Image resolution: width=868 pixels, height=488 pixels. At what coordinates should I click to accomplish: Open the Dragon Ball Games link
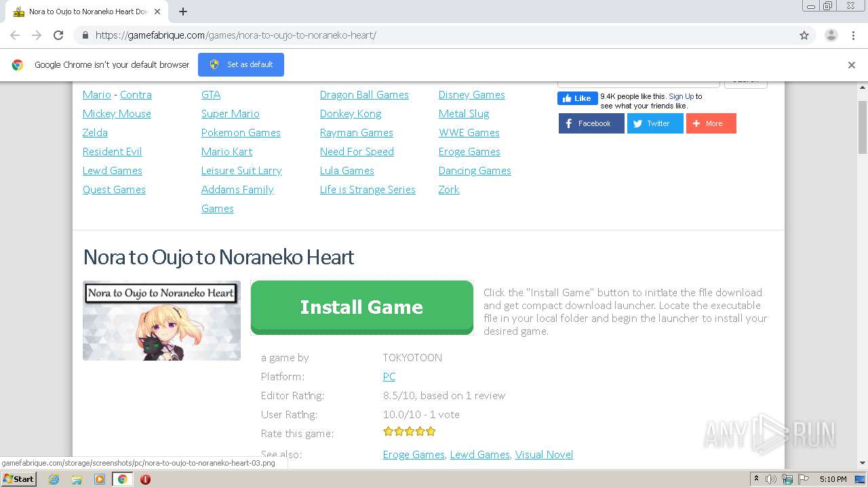(x=364, y=95)
